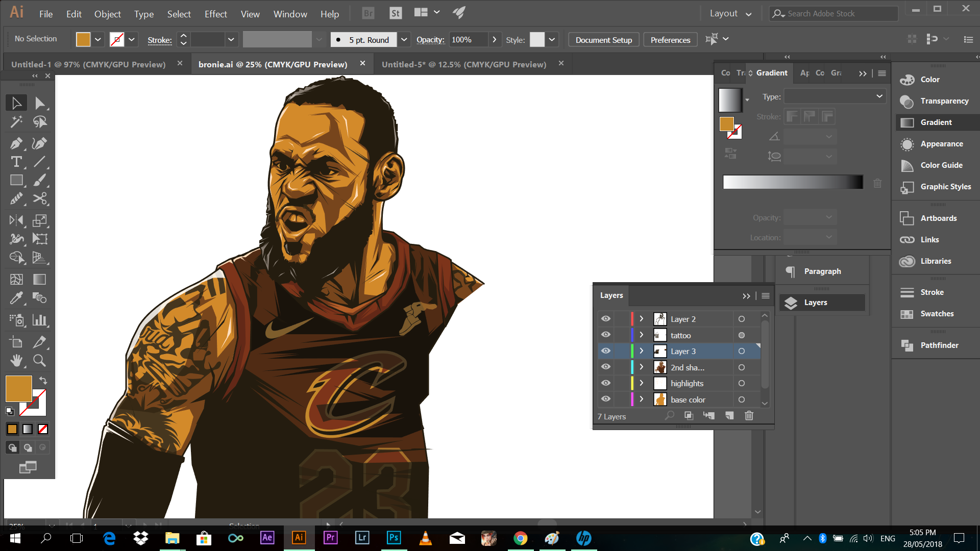Screen dimensions: 980x551
Task: Click Preferences button
Action: [x=670, y=40]
